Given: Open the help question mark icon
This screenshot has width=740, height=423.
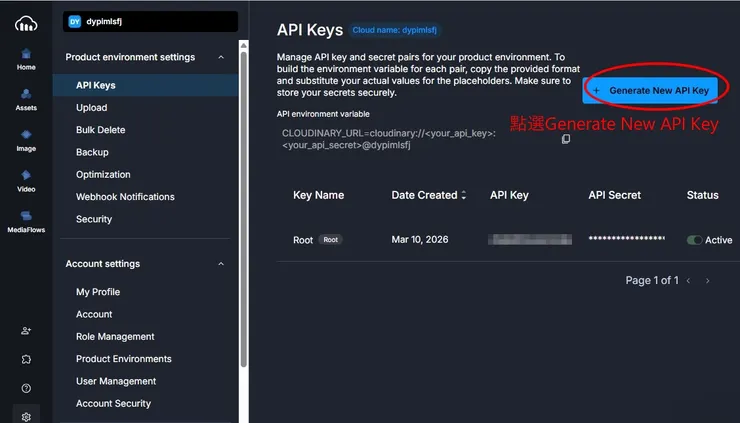Looking at the screenshot, I should [x=26, y=388].
